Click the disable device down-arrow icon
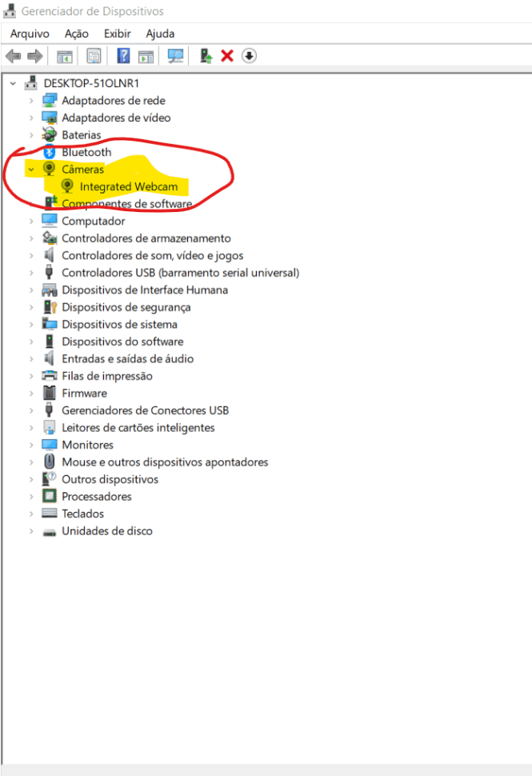Image resolution: width=532 pixels, height=776 pixels. 249,56
